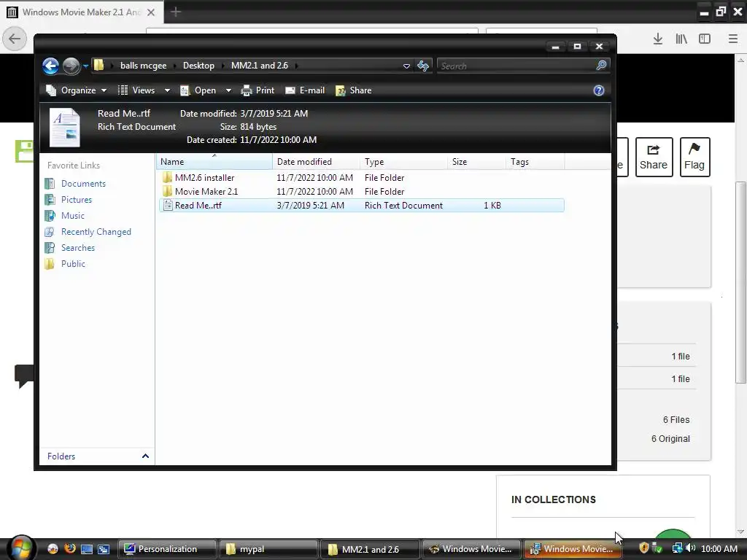Click the Refresh icon next to address bar

tap(423, 66)
